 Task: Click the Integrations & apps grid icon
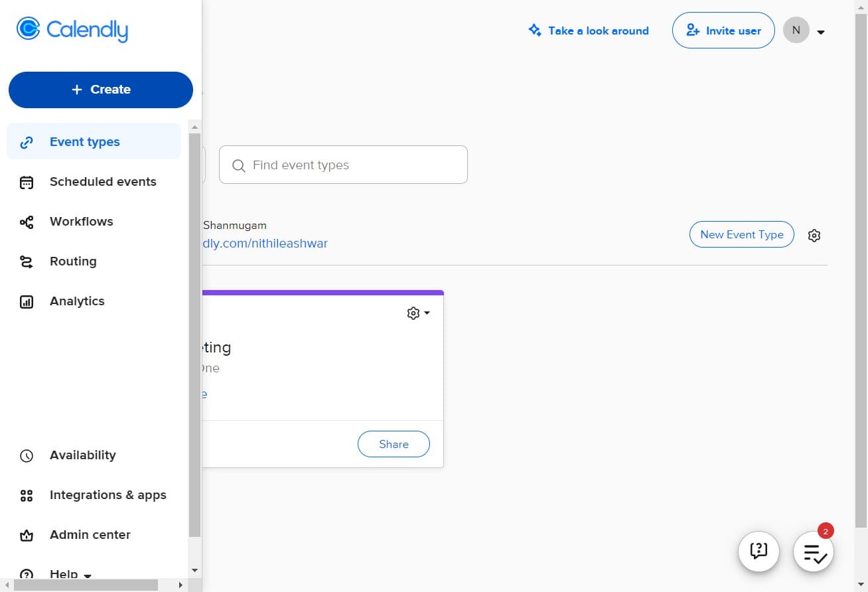27,495
